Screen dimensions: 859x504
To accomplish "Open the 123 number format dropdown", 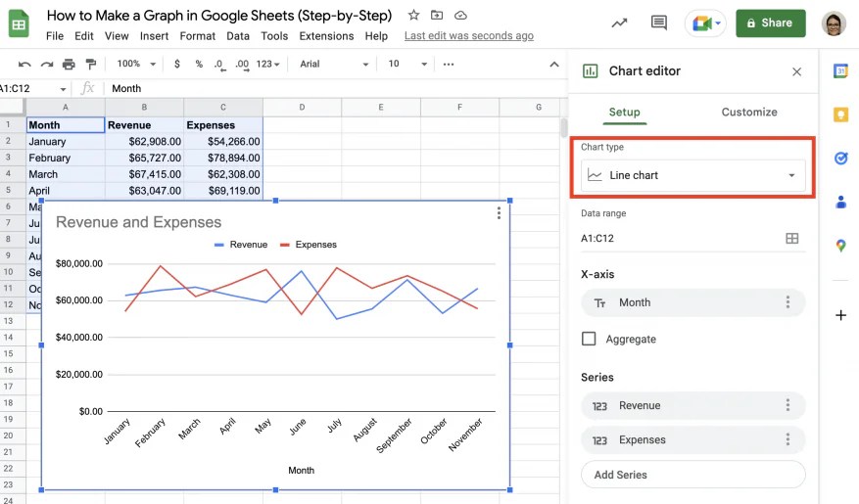I will click(268, 64).
